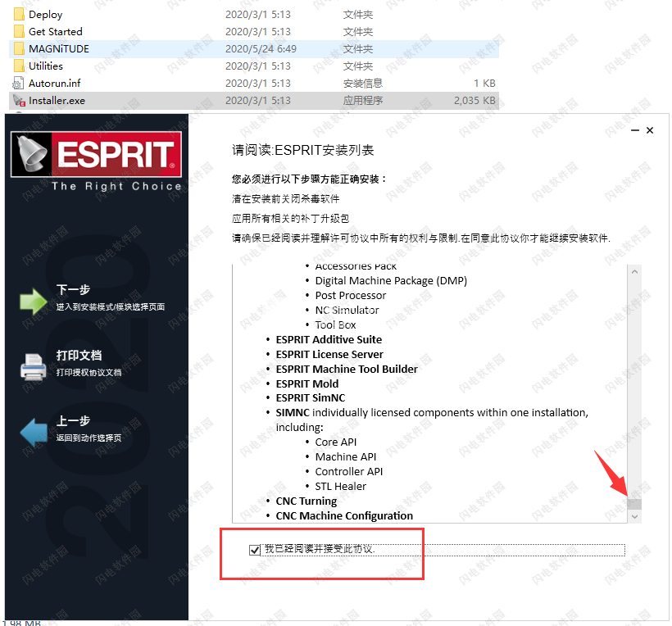Click the scrollbar up arrow in license list

(635, 272)
